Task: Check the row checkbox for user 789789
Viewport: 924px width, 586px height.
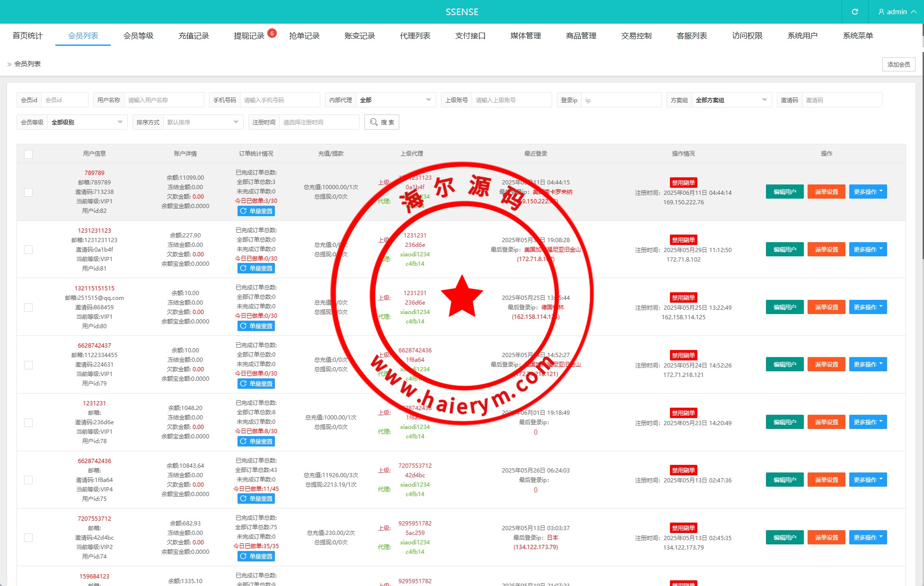Action: (x=28, y=192)
